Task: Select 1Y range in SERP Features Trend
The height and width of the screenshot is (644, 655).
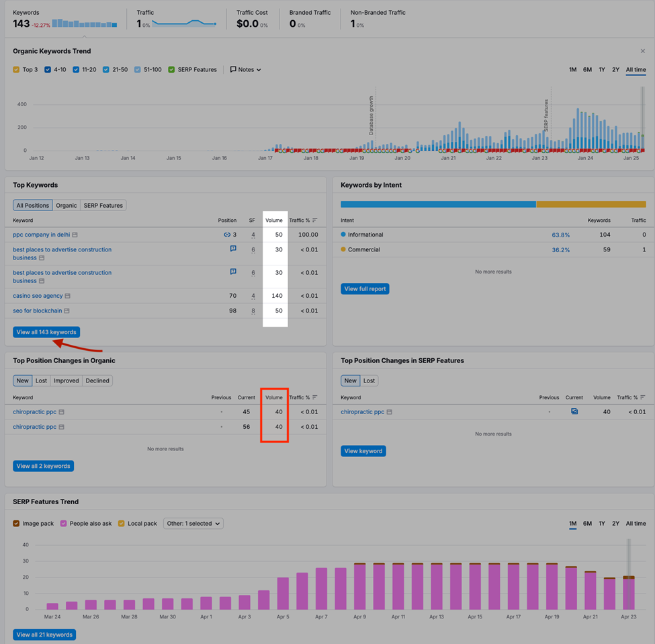Action: (x=601, y=523)
